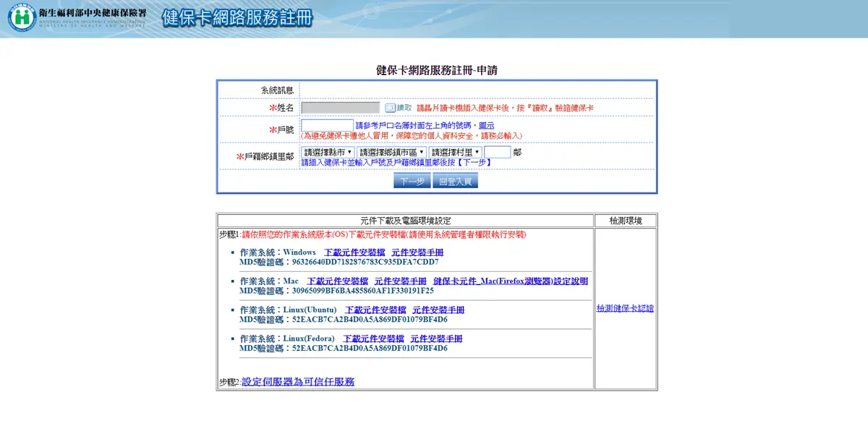Image resolution: width=868 pixels, height=439 pixels.
Task: Download the Mac 元件安裝檔
Action: click(x=338, y=281)
